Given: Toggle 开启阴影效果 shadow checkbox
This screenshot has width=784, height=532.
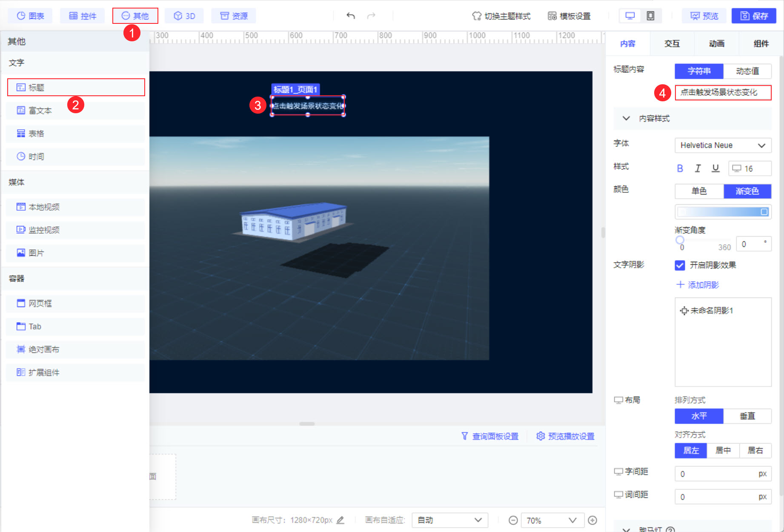Looking at the screenshot, I should tap(680, 265).
